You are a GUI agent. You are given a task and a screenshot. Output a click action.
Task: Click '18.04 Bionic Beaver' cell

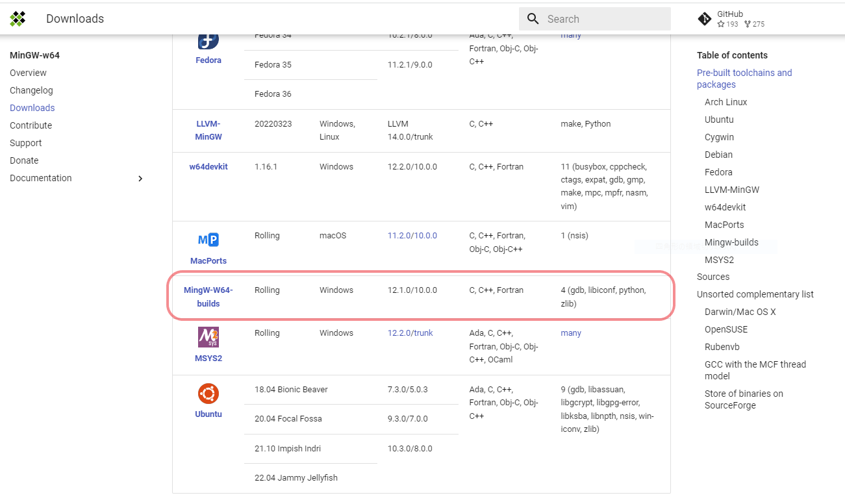coord(291,390)
